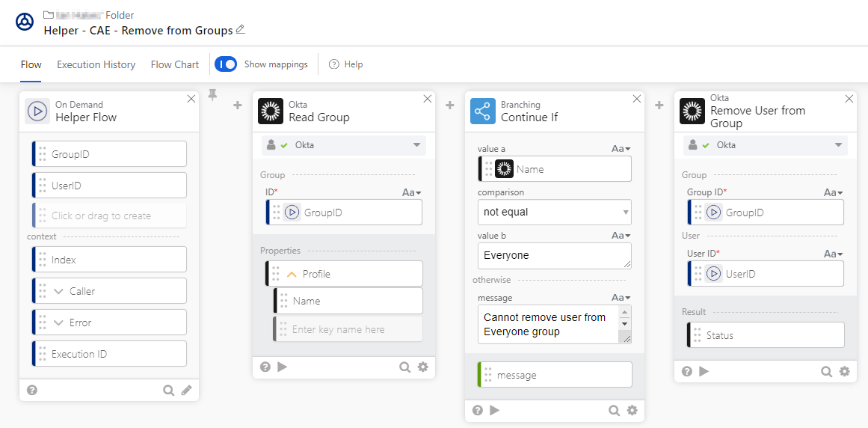Screen dimensions: 868x428
Task: Click the pin icon beside the Helper Flow card
Action: (212, 95)
